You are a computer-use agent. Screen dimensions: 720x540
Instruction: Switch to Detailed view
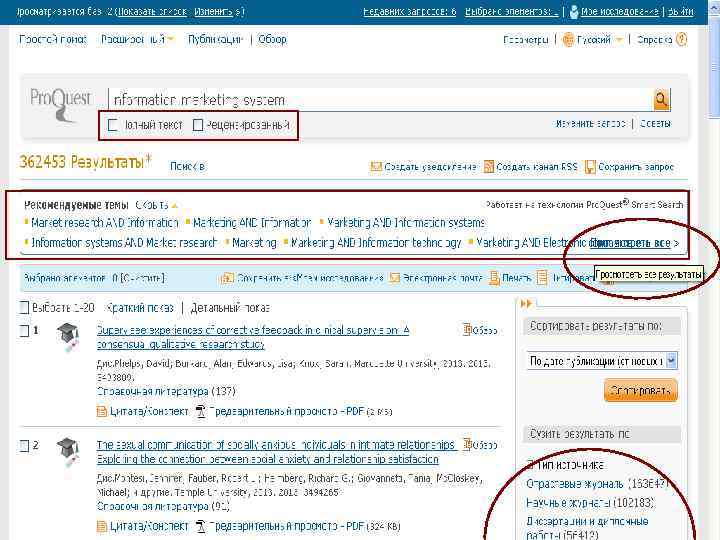[x=230, y=308]
